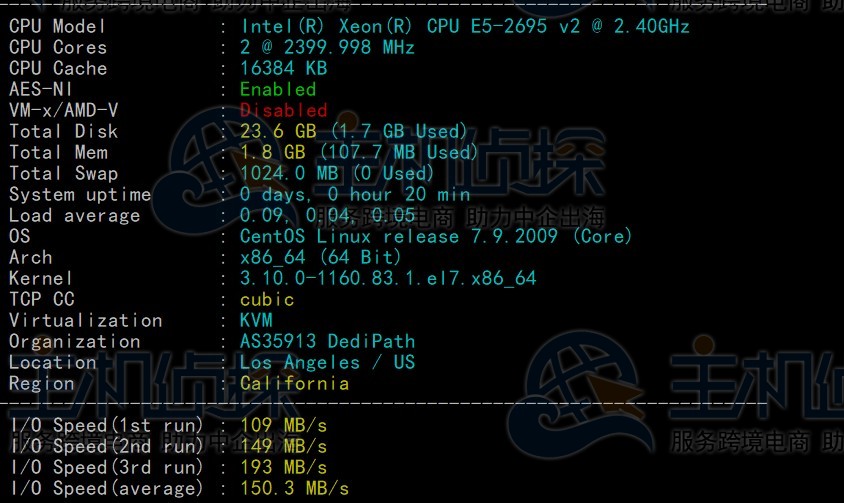844x503 pixels.
Task: Click the TCP CC value cubic
Action: coord(267,300)
